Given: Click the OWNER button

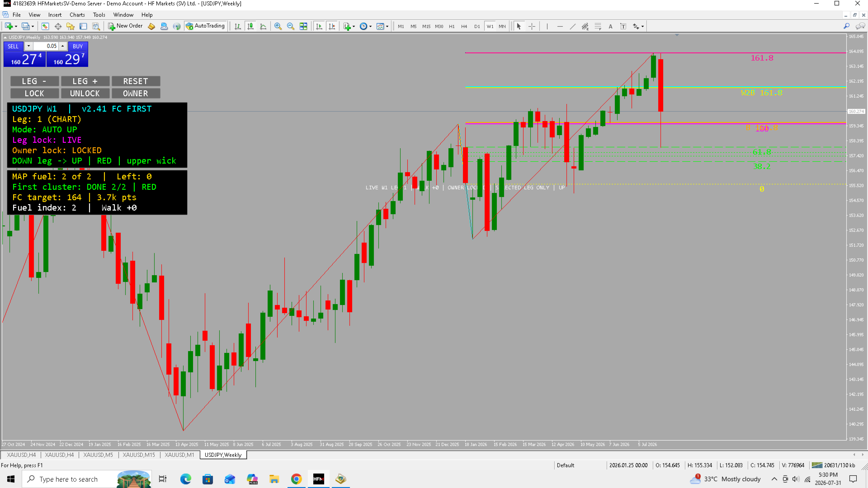Looking at the screenshot, I should coord(136,94).
